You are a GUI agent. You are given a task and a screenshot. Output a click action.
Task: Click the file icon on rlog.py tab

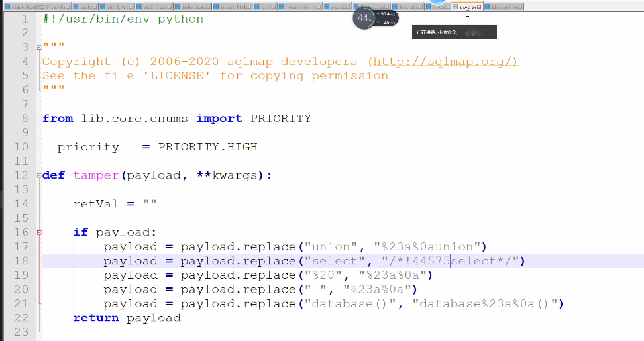tap(456, 7)
